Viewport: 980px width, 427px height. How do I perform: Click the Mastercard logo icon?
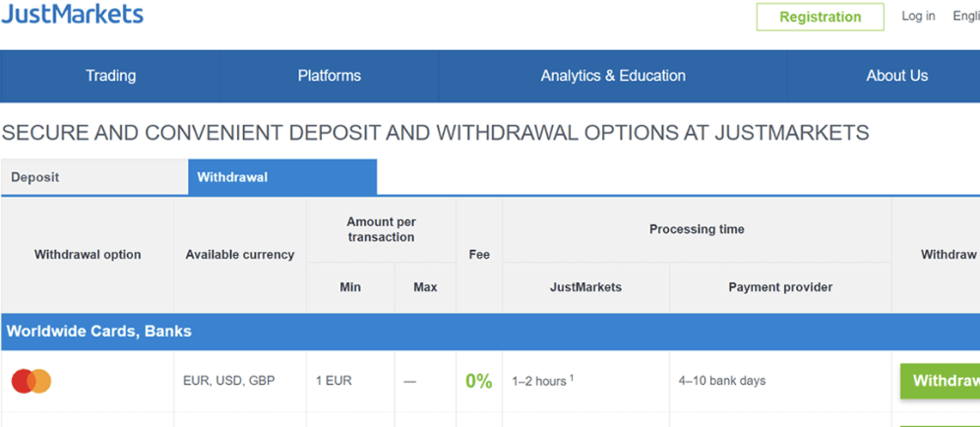(x=31, y=381)
